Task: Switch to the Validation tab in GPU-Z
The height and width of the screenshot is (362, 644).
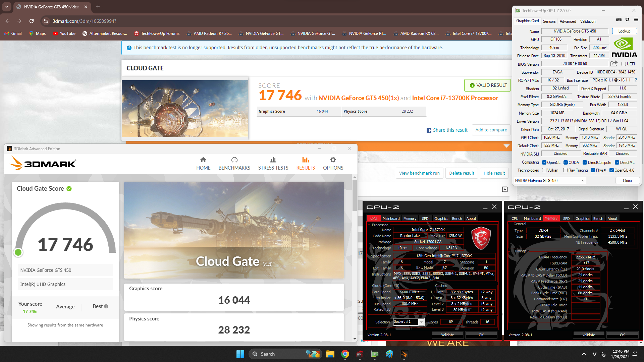Action: coord(588,21)
